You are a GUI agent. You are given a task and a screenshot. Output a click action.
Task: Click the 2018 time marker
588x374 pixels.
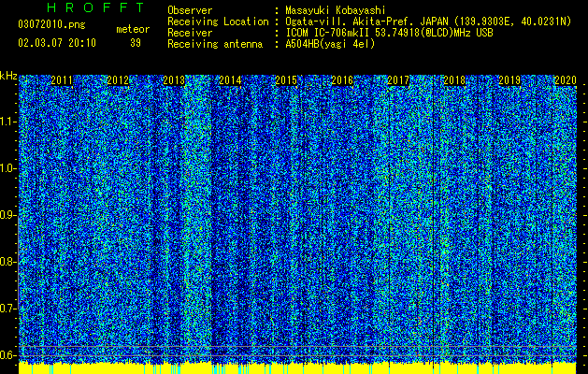point(454,80)
